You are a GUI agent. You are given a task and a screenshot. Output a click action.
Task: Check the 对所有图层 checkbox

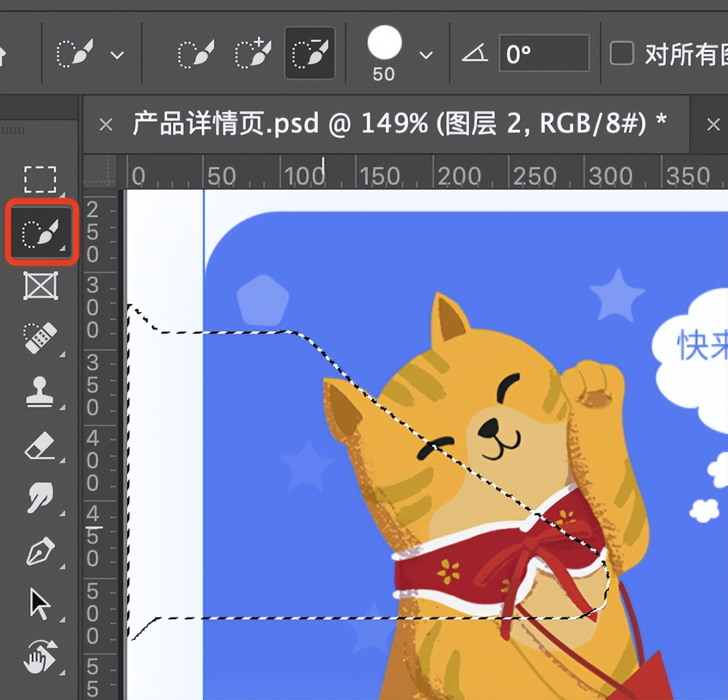pos(622,54)
